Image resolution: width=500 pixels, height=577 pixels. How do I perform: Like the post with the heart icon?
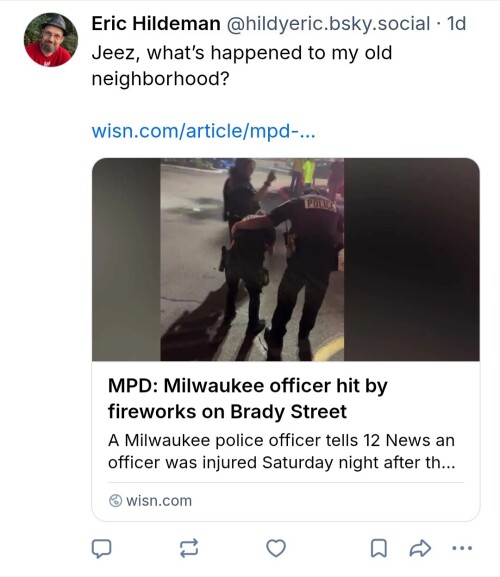tap(276, 548)
